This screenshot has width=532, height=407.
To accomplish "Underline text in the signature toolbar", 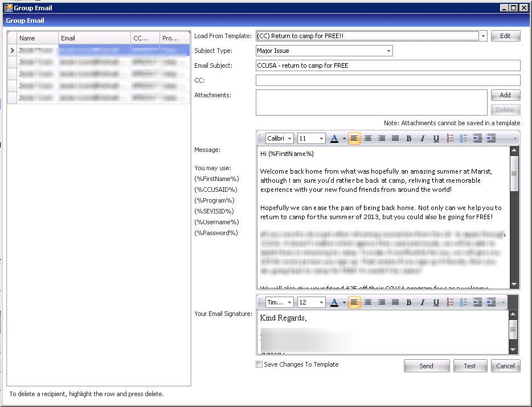I will tap(436, 302).
